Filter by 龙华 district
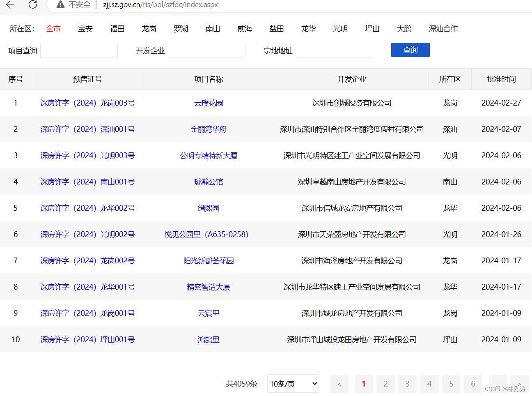 309,29
